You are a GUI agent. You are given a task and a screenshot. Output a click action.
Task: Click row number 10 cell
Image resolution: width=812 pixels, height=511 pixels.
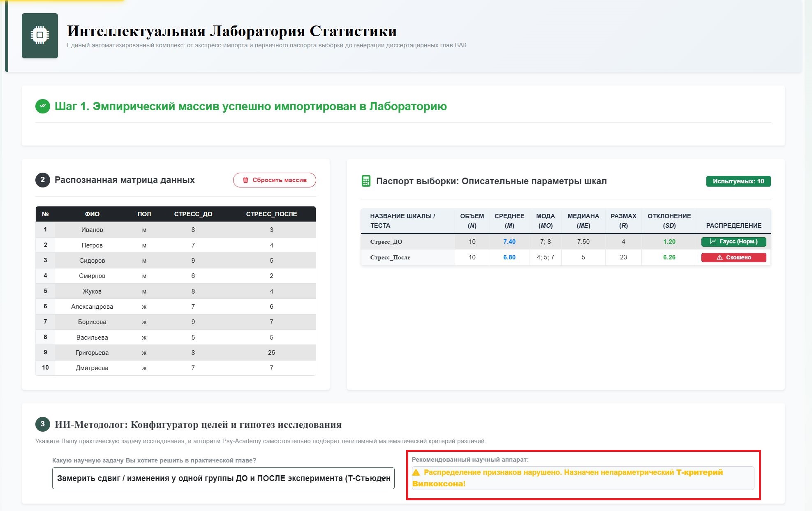(x=46, y=368)
